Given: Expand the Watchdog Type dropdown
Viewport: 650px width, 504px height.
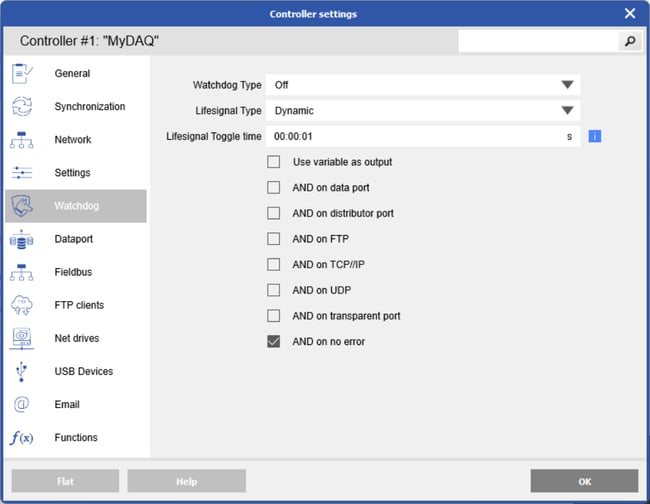Looking at the screenshot, I should point(567,85).
